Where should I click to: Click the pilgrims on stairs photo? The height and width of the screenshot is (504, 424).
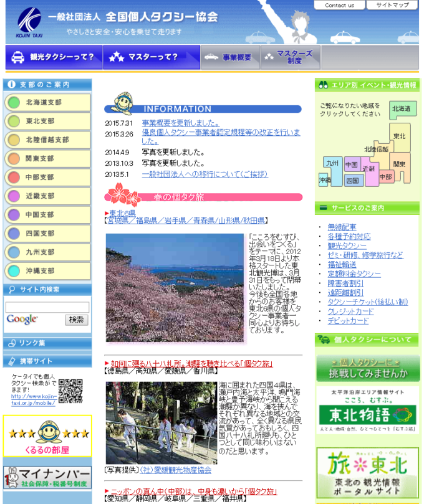click(x=161, y=422)
